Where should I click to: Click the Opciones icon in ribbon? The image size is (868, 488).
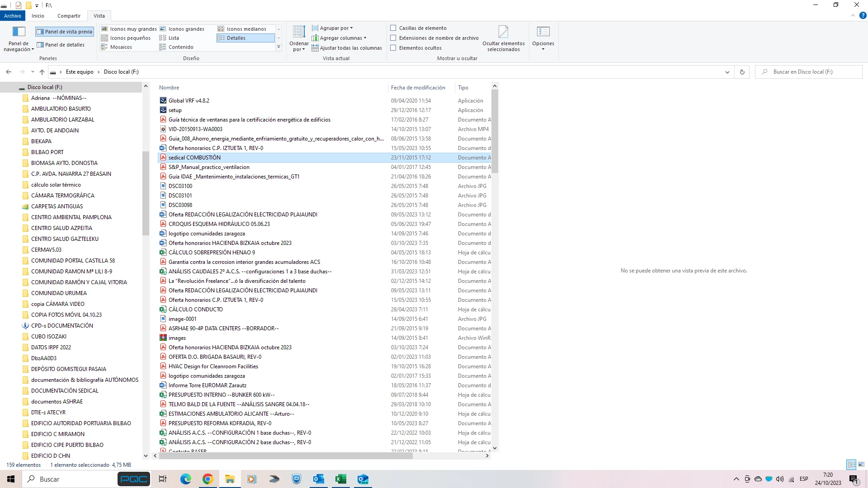click(x=543, y=32)
